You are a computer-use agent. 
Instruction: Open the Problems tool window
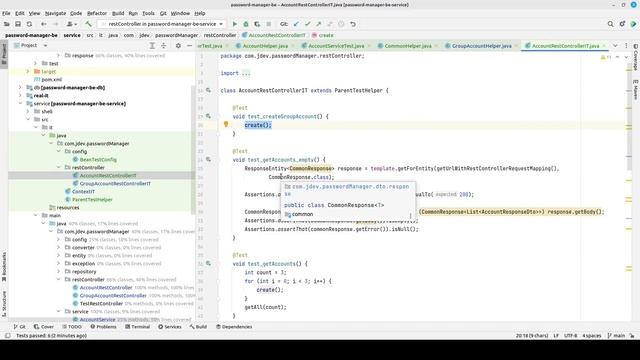pyautogui.click(x=103, y=327)
